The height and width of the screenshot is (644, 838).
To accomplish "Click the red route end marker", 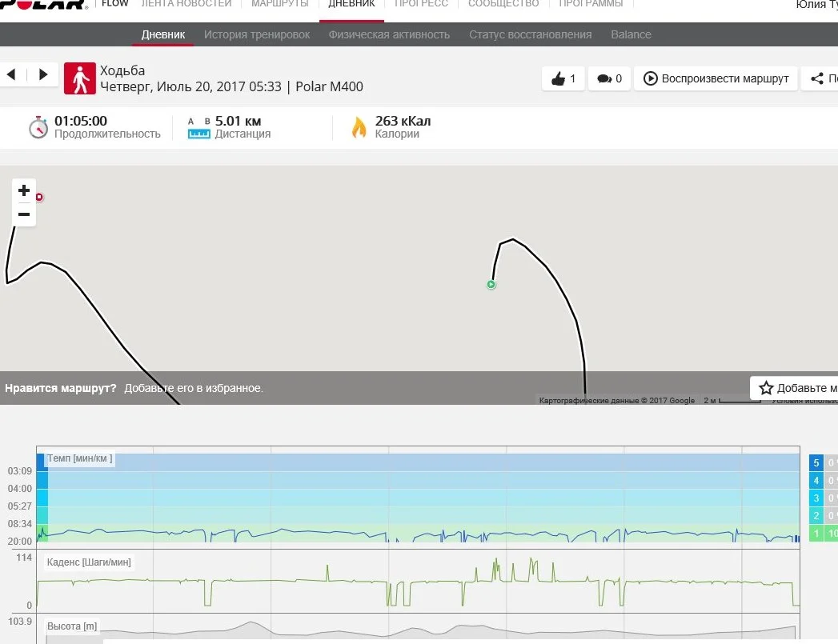I will coord(39,197).
